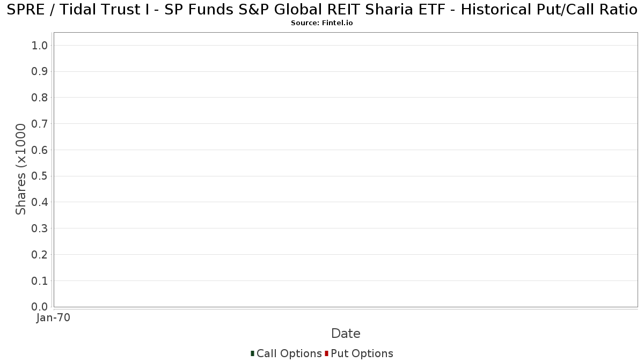Toggle the Call Options legend label

(289, 353)
